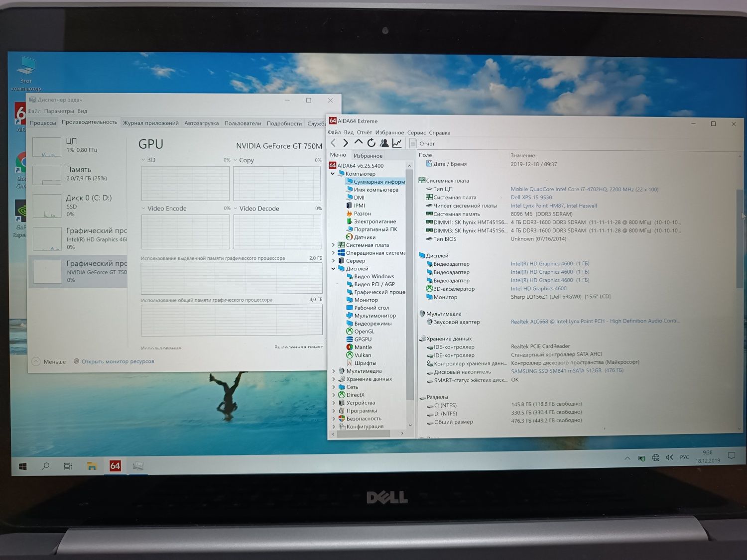The width and height of the screenshot is (747, 560).
Task: Select the GPGPU tree item
Action: [x=359, y=339]
